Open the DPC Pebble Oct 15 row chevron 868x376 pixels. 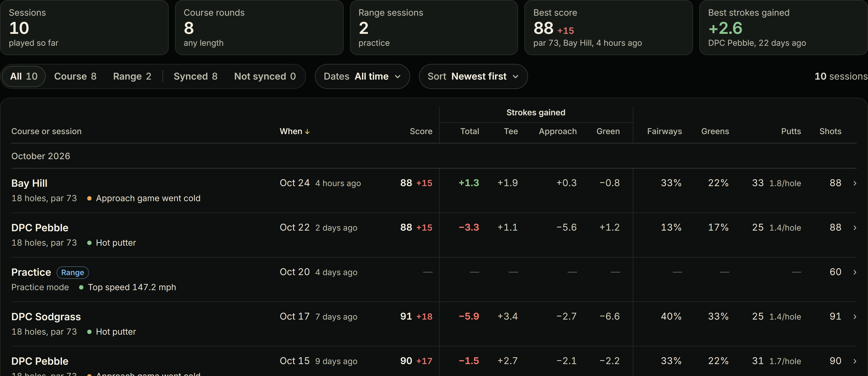[x=855, y=361]
